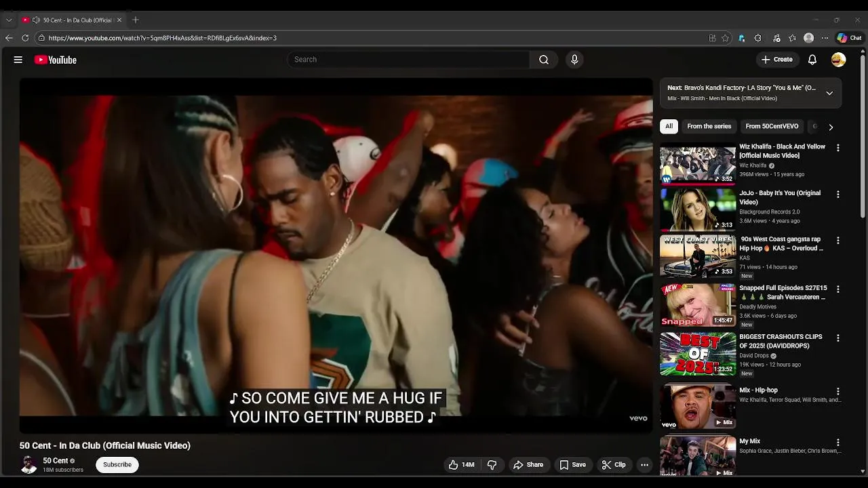Open the YouTube hamburger guide menu
This screenshot has width=868, height=488.
pyautogui.click(x=18, y=60)
